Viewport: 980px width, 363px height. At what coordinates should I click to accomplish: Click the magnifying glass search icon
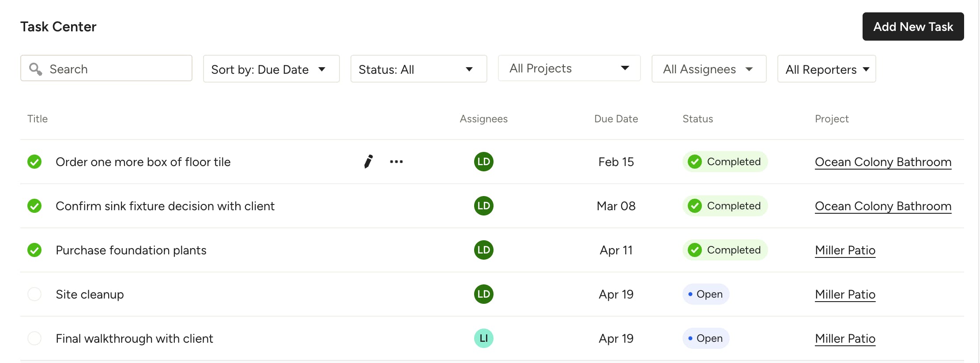(x=35, y=69)
